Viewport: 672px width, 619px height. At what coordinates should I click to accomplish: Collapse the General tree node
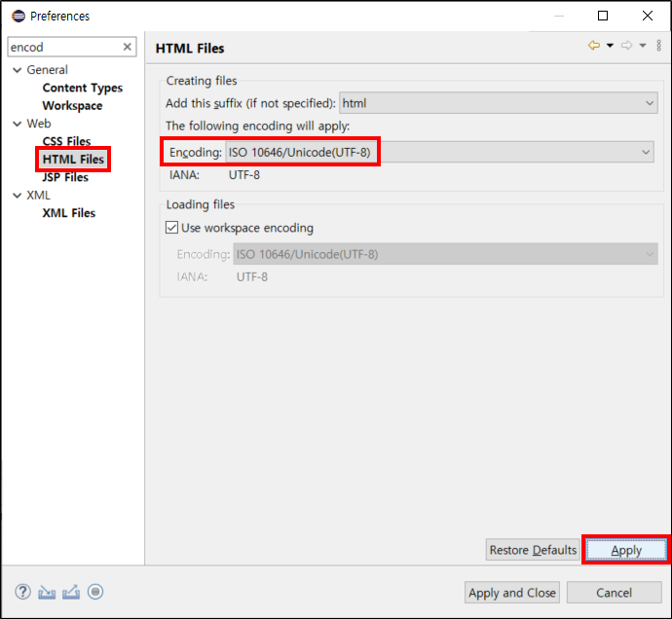(x=18, y=70)
